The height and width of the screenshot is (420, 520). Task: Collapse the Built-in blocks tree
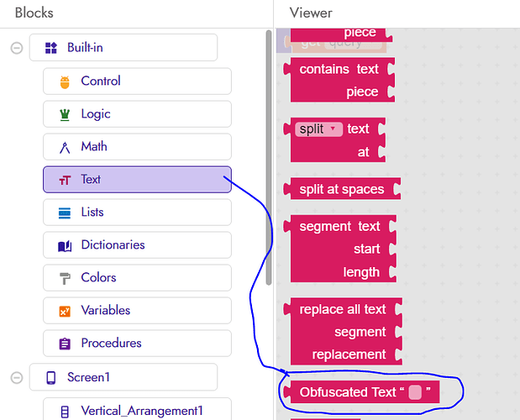pyautogui.click(x=17, y=48)
